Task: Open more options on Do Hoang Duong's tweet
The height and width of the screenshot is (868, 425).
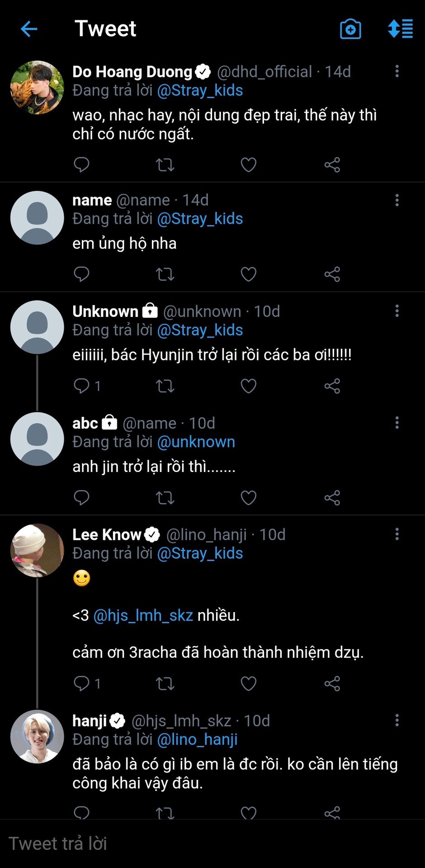Action: pyautogui.click(x=397, y=71)
